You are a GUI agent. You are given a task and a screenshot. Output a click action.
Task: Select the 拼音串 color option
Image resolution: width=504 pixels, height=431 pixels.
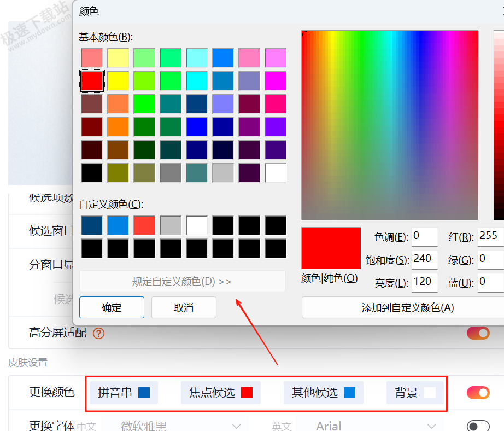click(x=124, y=393)
